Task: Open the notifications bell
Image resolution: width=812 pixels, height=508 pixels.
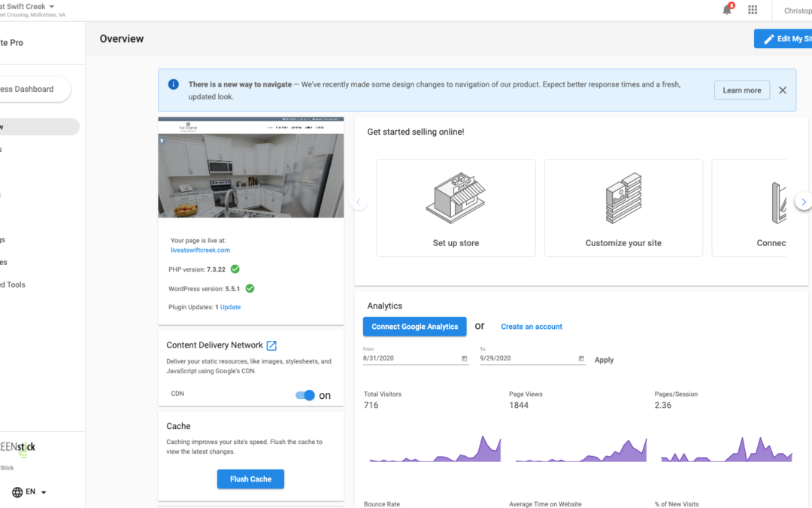Action: coord(727,10)
